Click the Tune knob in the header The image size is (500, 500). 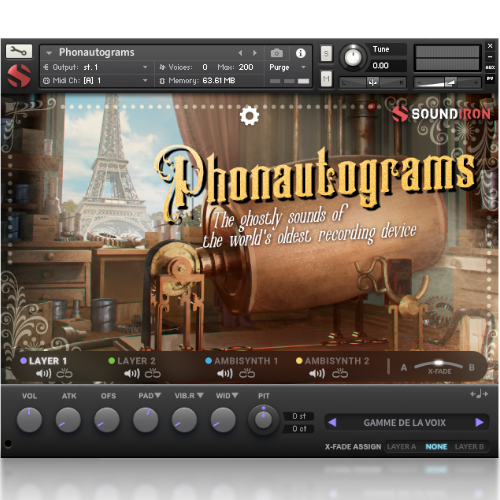353,57
